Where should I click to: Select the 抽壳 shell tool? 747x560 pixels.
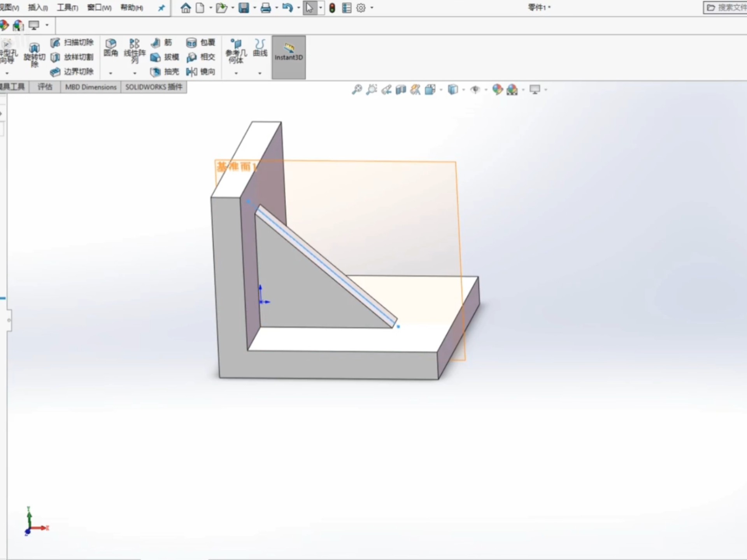[164, 72]
